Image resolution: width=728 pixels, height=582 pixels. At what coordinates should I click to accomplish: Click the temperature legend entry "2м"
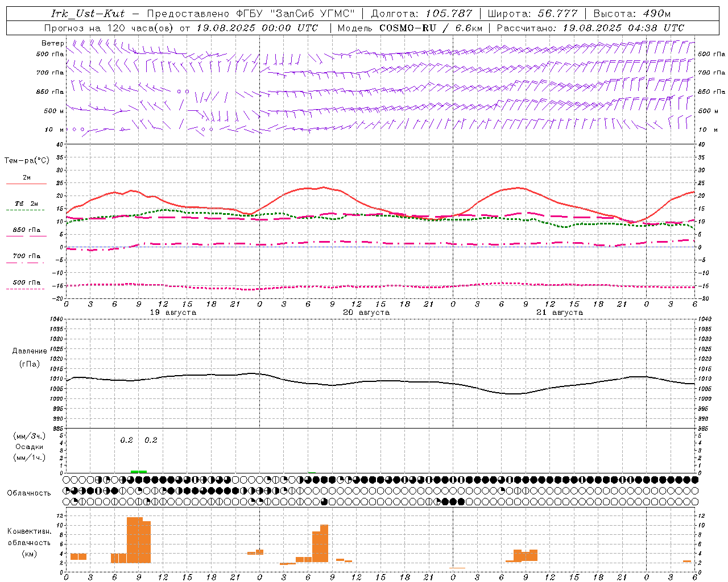tap(27, 177)
